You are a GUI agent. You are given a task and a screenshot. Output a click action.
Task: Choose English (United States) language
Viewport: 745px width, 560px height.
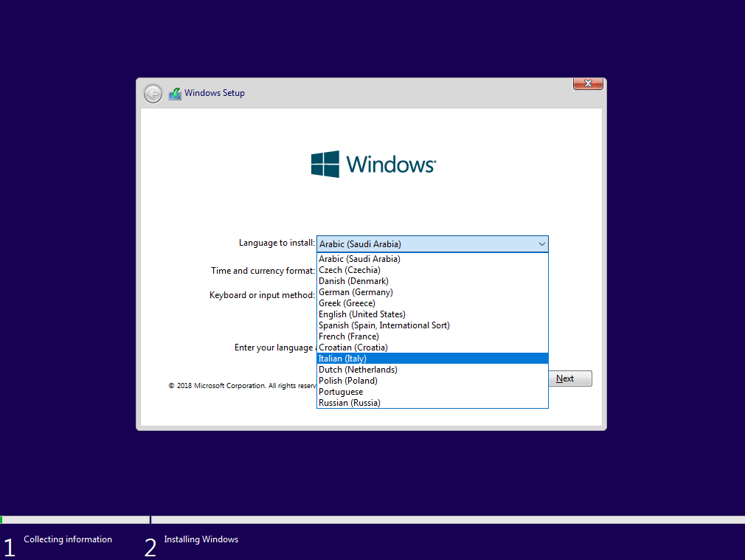tap(432, 314)
